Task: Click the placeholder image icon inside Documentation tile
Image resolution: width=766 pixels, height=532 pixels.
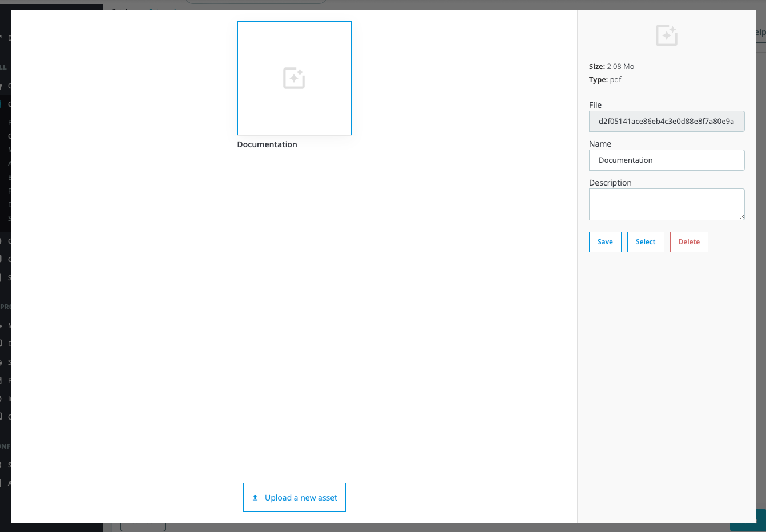Action: pyautogui.click(x=294, y=78)
